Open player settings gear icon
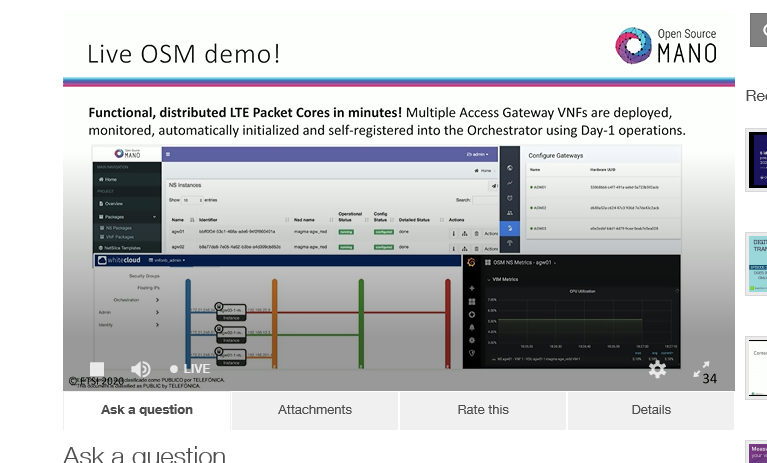Viewport: 767px width, 463px height. point(657,369)
